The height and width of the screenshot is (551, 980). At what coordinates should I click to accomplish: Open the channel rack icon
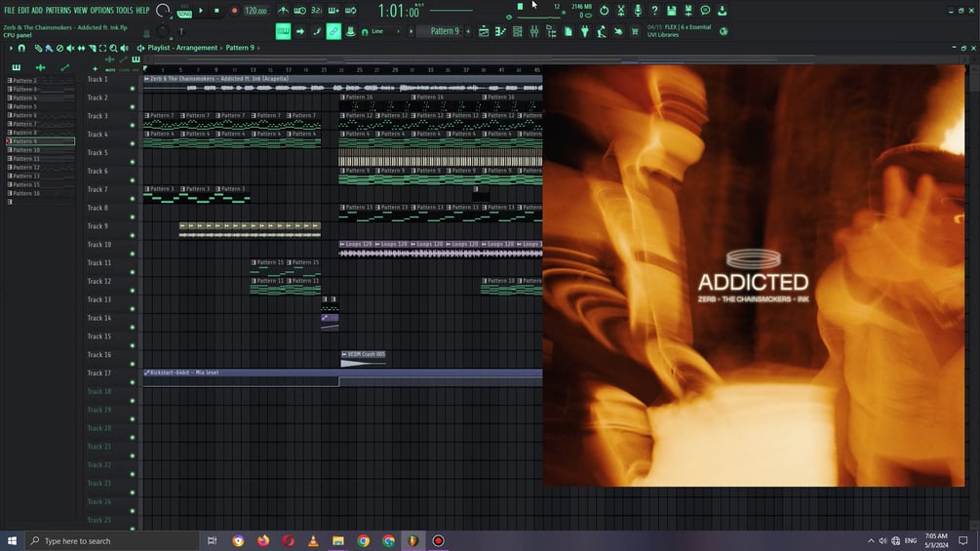[x=518, y=31]
